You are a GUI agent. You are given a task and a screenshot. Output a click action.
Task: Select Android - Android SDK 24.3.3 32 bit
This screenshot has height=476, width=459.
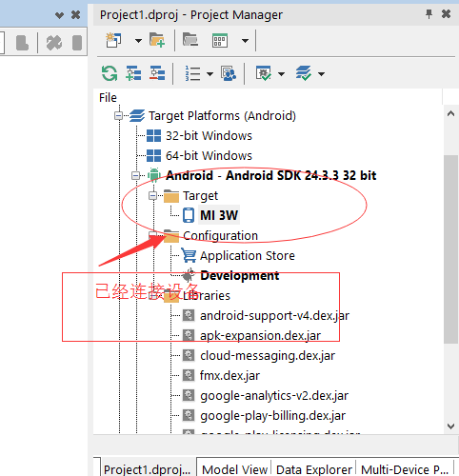[270, 175]
